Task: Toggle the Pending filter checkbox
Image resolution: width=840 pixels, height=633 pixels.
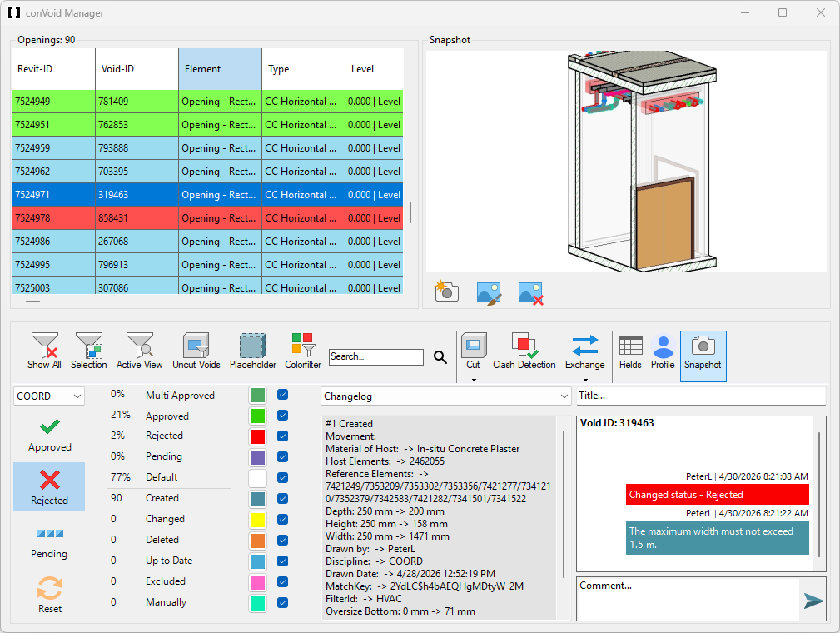Action: (x=283, y=456)
